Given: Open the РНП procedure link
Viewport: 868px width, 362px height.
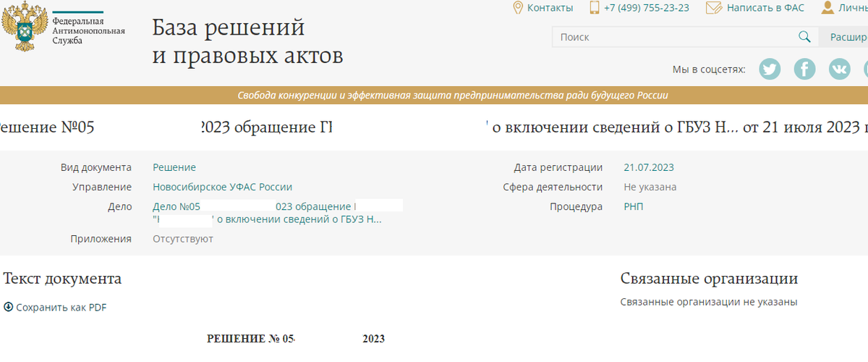Looking at the screenshot, I should coord(633,206).
